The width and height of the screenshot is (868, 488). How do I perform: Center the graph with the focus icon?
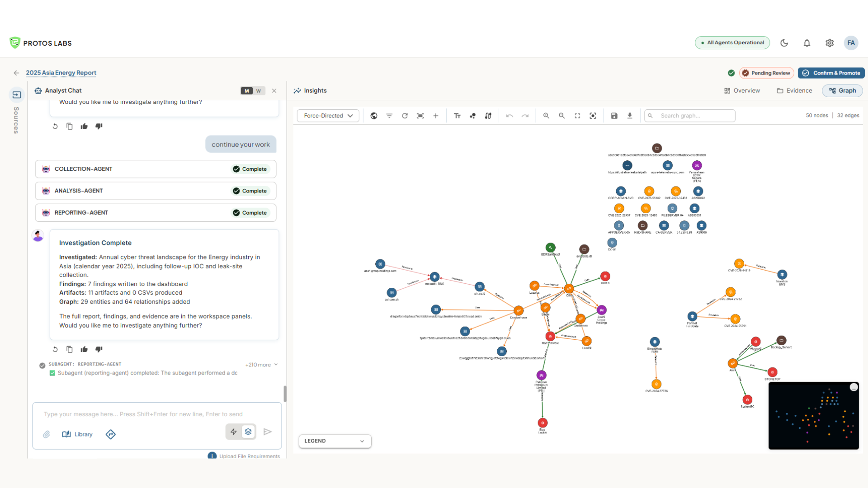(593, 116)
